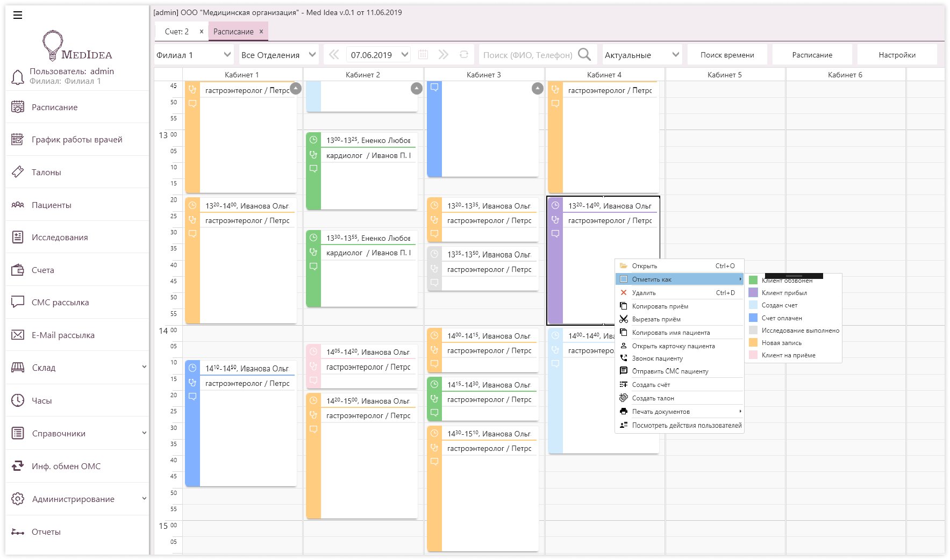
Task: Open the Актуальные filter dropdown
Action: click(642, 54)
